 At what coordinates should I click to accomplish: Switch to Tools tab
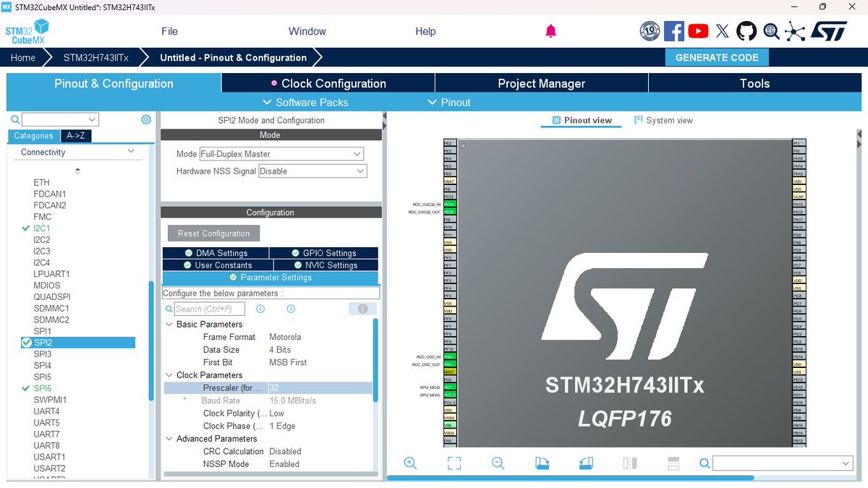[754, 83]
